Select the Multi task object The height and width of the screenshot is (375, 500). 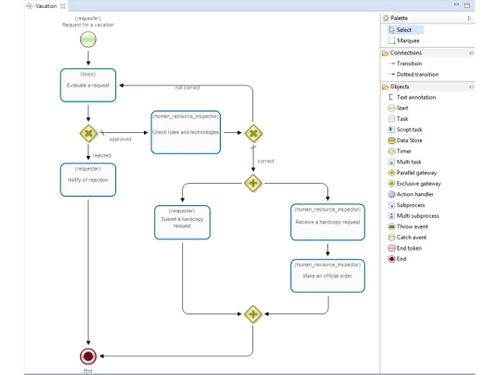point(405,162)
